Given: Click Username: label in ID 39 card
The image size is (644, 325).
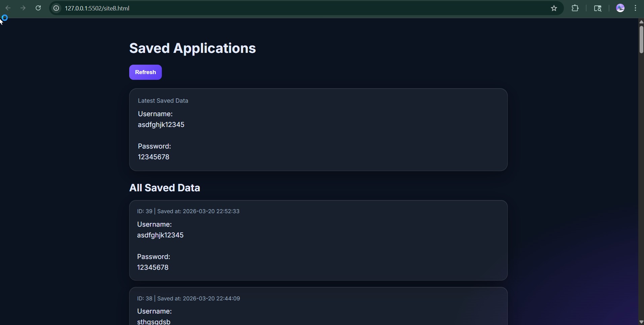Looking at the screenshot, I should tap(154, 224).
